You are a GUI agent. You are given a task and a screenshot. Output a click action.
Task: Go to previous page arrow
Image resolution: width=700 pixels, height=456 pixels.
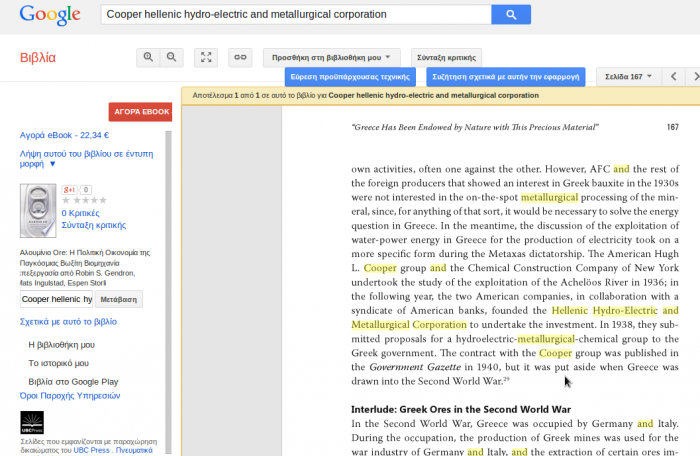click(674, 77)
